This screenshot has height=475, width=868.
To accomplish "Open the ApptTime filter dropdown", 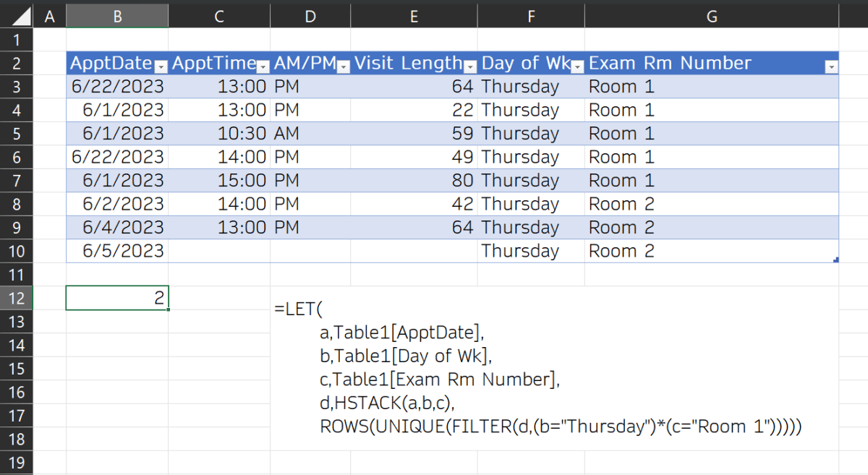I will click(263, 67).
